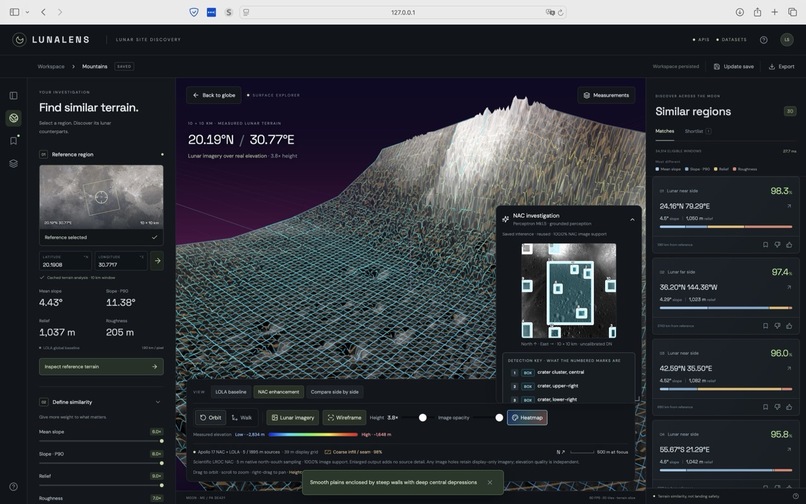
Task: Toggle the Lunar imagery layer
Action: (x=292, y=418)
